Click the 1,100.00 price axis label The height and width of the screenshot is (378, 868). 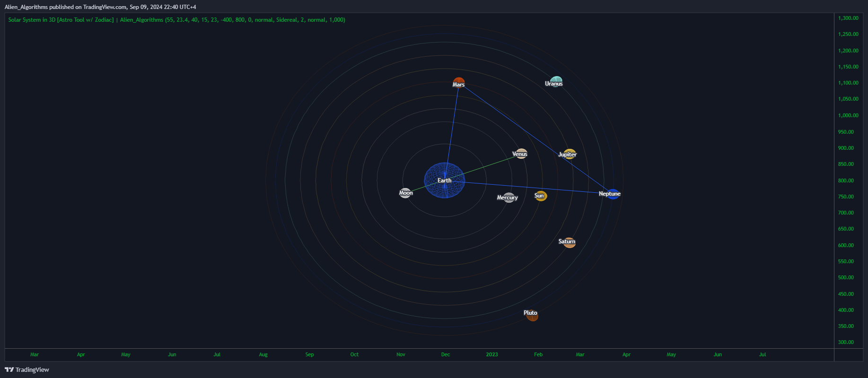tap(848, 83)
